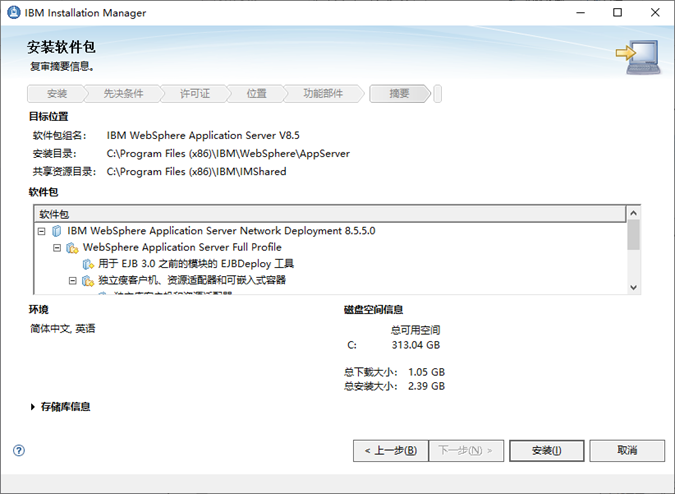Go to the 安装 wizard step
This screenshot has height=494, width=675.
(x=56, y=94)
